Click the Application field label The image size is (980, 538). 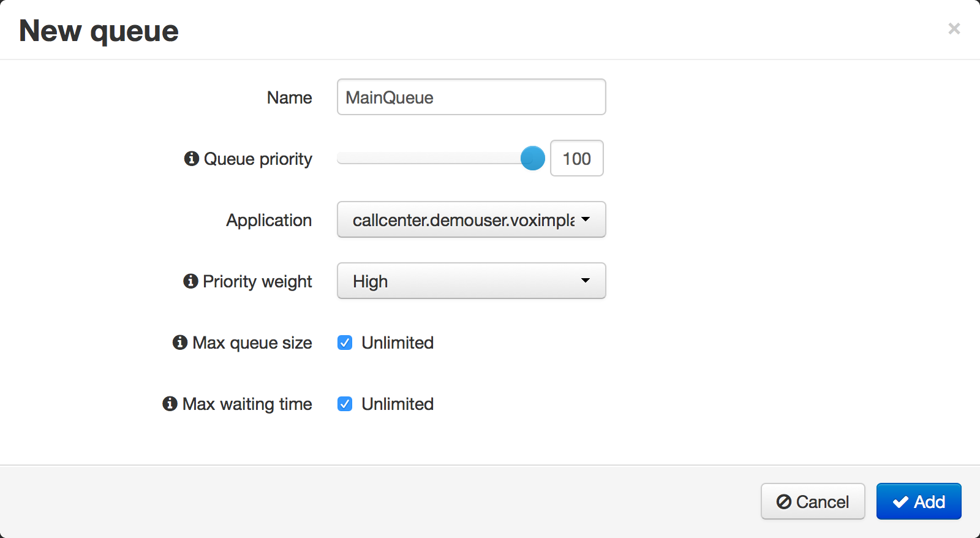(x=269, y=220)
